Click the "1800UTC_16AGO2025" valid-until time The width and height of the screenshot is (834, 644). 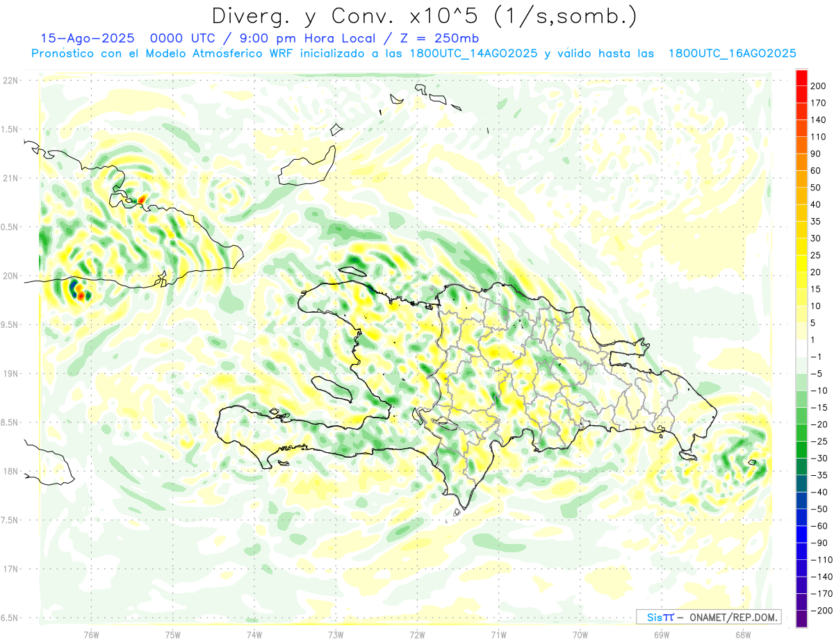click(x=732, y=53)
